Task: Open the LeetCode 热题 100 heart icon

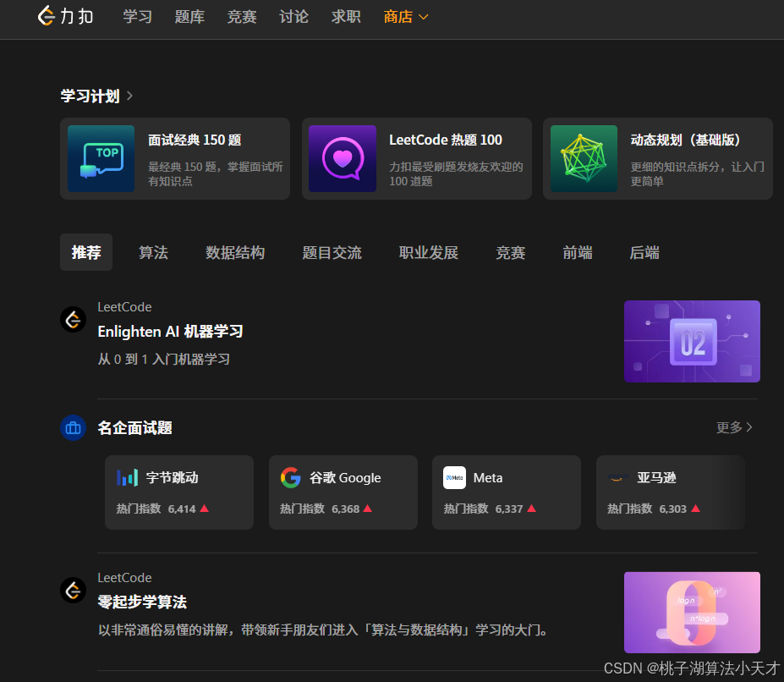Action: pyautogui.click(x=343, y=158)
